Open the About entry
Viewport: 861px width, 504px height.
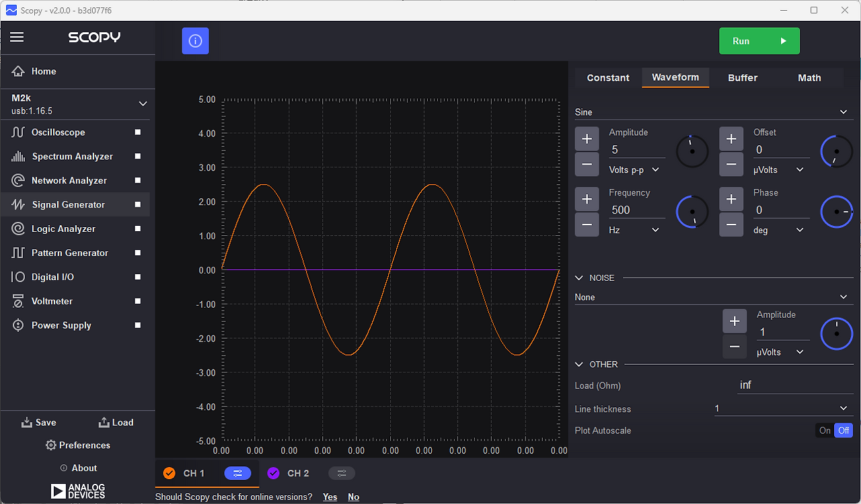tap(78, 468)
